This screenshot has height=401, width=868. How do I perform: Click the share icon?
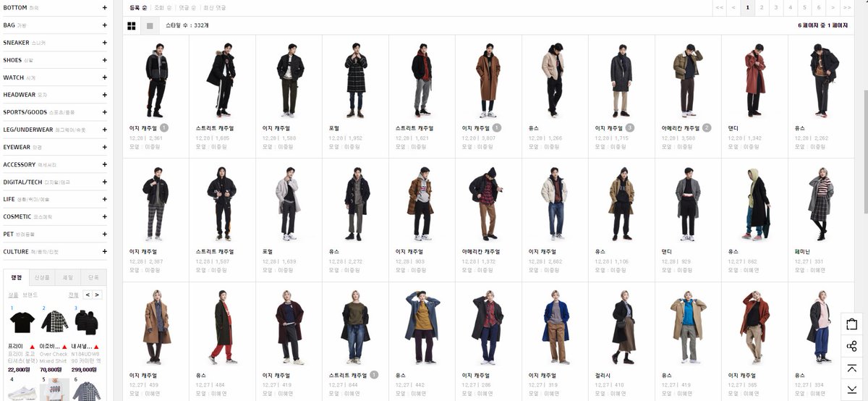pos(851,346)
